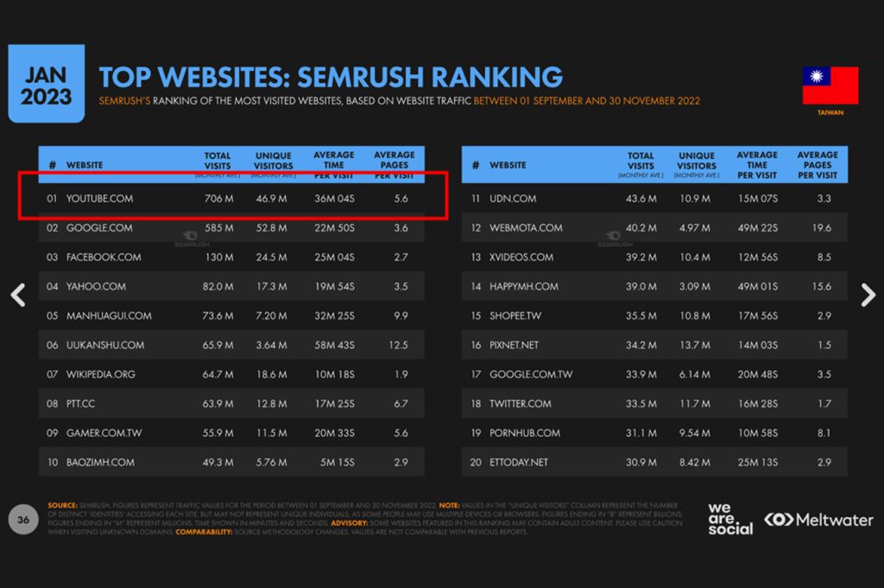Screen dimensions: 884x588
Task: Click the COMPARABILITY footnote label
Action: coord(204,532)
